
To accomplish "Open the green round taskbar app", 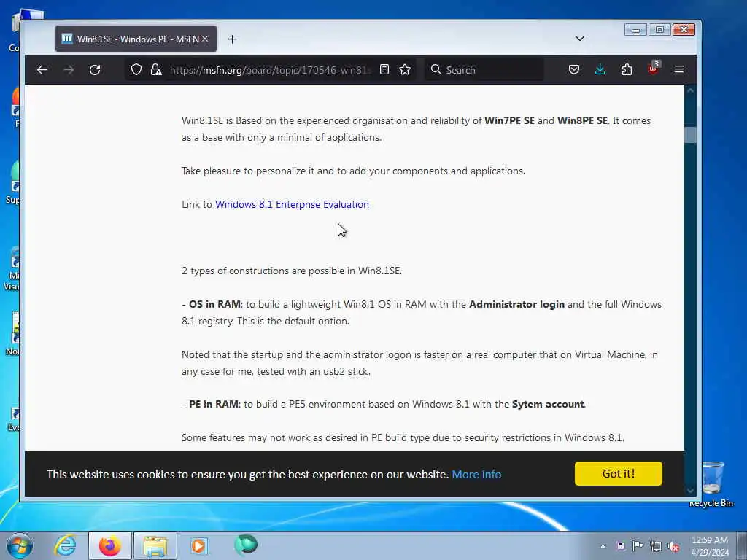I will coord(246,545).
